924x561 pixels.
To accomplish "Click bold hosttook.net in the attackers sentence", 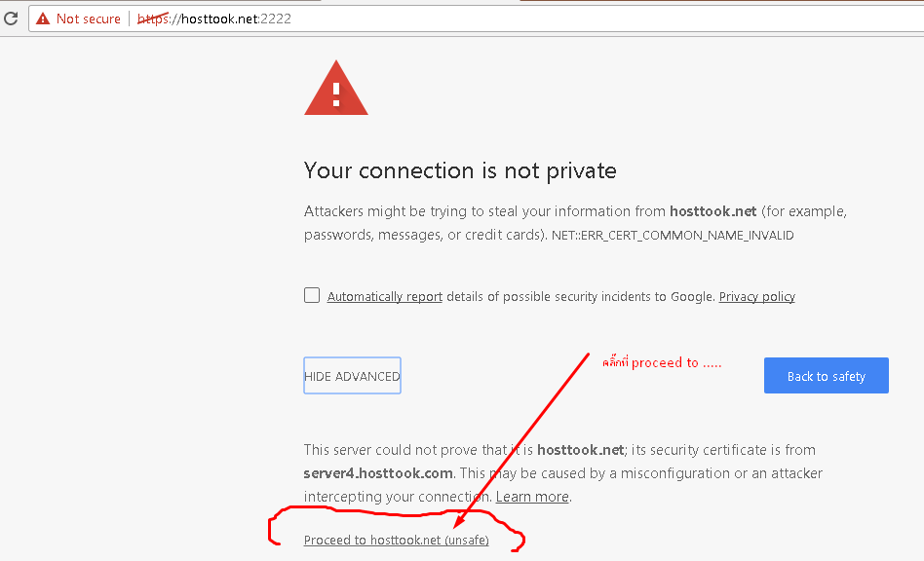I will pos(713,211).
